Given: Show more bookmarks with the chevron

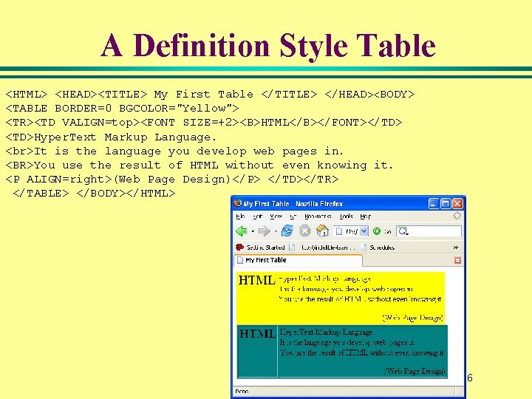Looking at the screenshot, I should point(456,248).
